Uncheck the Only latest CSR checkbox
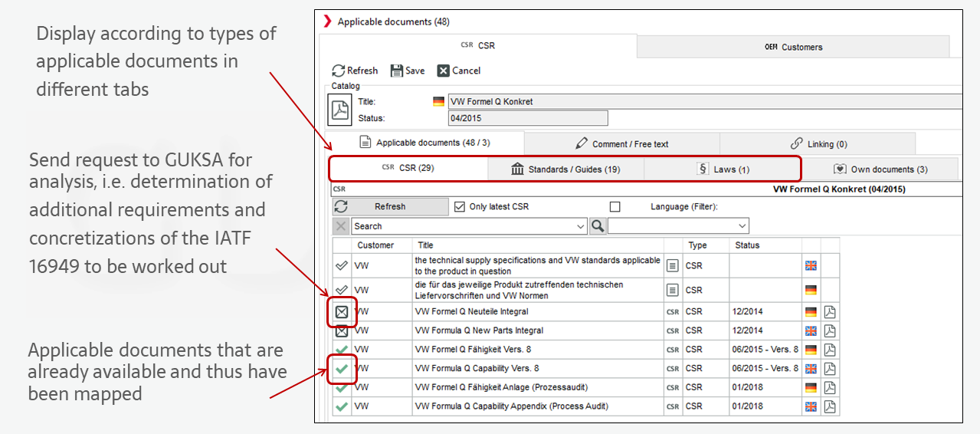The width and height of the screenshot is (980, 434). coord(460,207)
